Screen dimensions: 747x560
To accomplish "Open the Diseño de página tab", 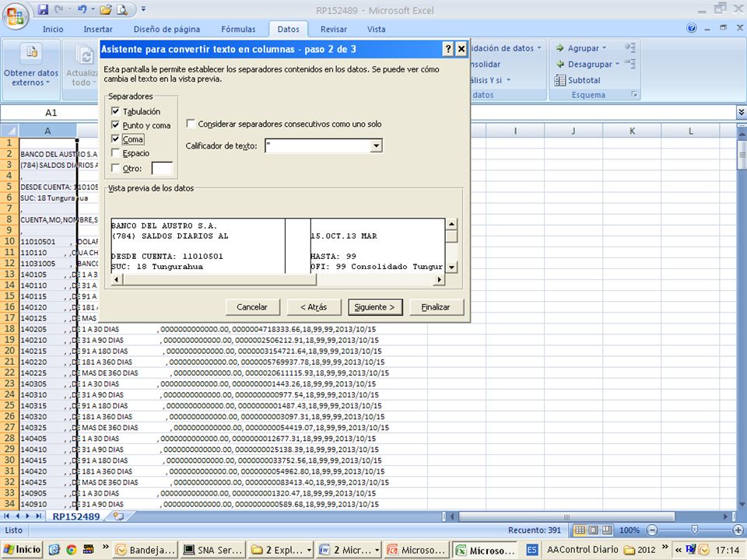I will coord(167,29).
